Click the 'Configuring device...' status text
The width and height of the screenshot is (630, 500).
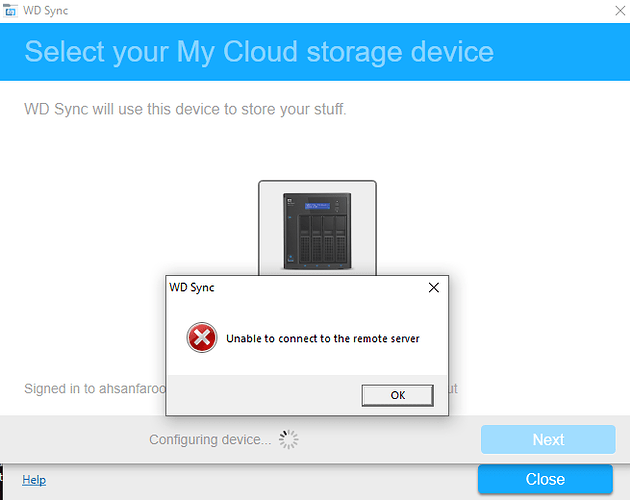[209, 440]
